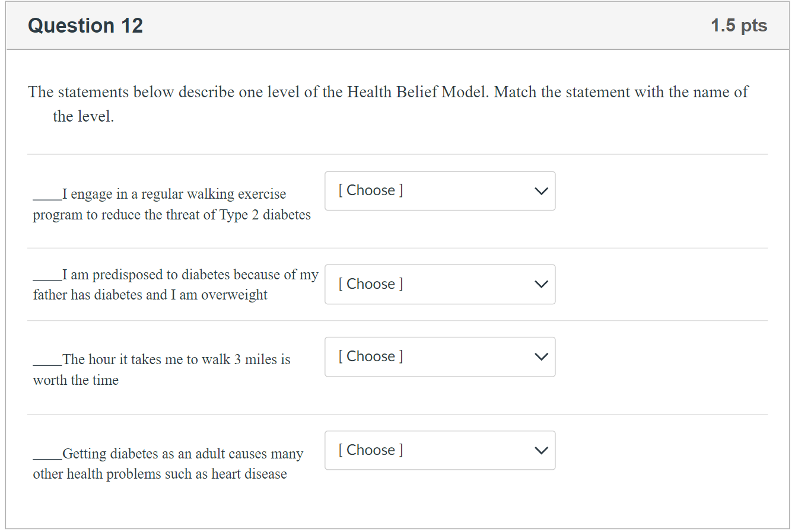Open the dropdown for the walk 3 miles statement

pyautogui.click(x=440, y=356)
